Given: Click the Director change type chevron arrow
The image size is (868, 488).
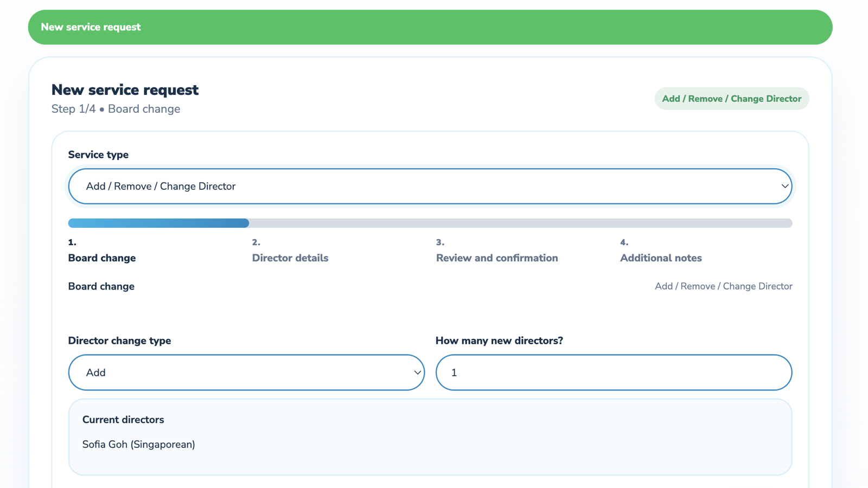Looking at the screenshot, I should click(x=417, y=373).
